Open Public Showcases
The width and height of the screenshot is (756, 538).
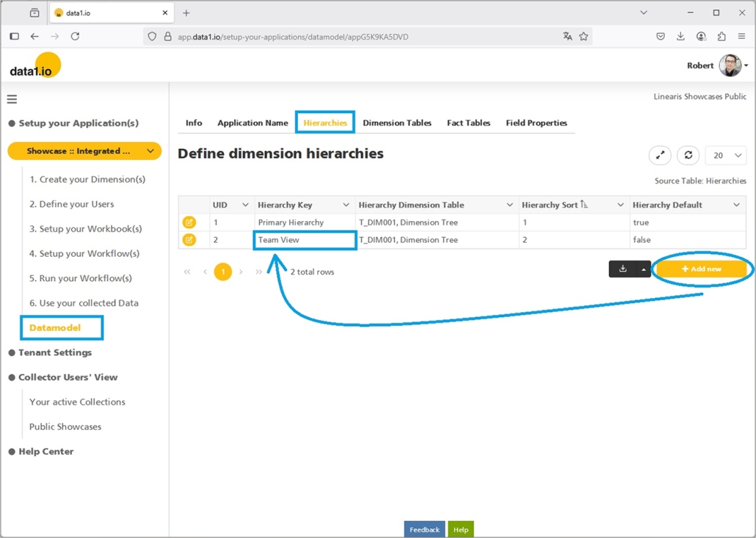pyautogui.click(x=65, y=426)
